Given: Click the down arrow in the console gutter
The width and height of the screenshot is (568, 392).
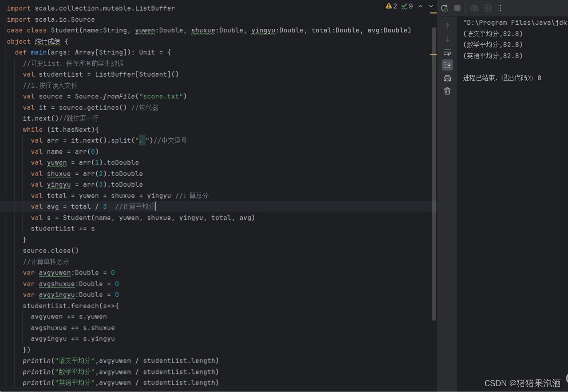Looking at the screenshot, I should 447,39.
